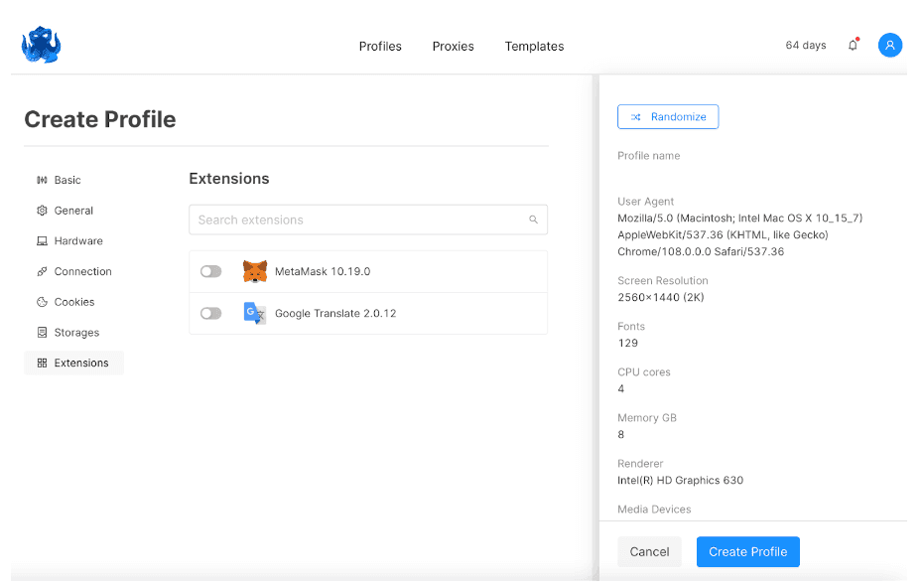
Task: Click the Hardware monitor icon
Action: point(42,241)
